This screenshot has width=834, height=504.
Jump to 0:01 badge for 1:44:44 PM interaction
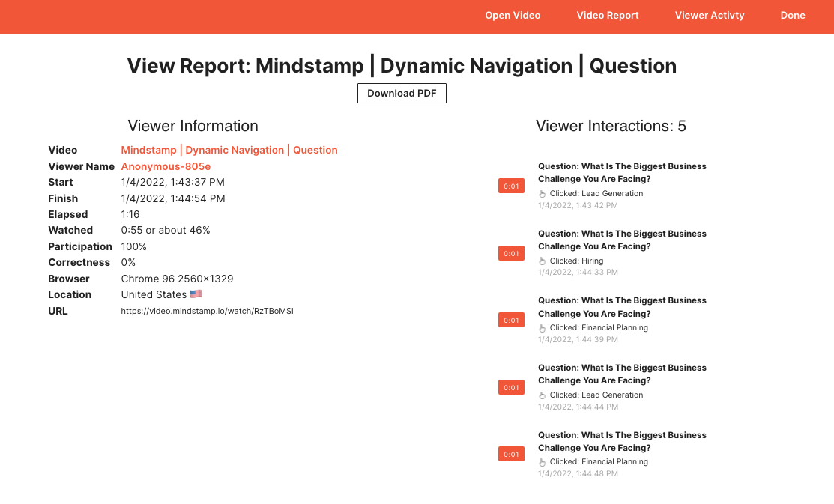511,388
